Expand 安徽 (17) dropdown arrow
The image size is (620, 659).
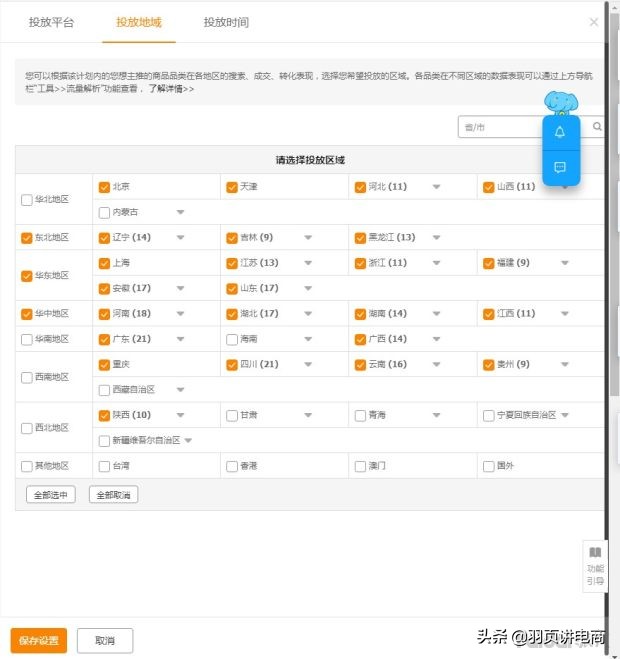180,288
